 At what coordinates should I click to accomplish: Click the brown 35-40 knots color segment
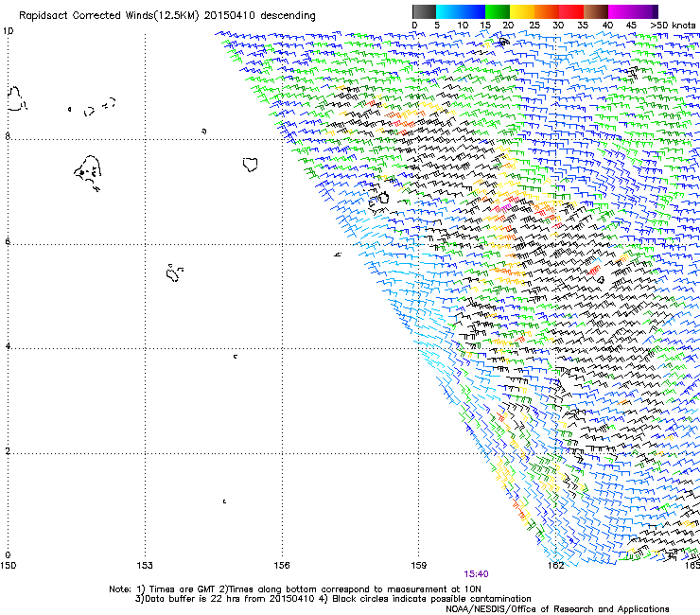(596, 11)
